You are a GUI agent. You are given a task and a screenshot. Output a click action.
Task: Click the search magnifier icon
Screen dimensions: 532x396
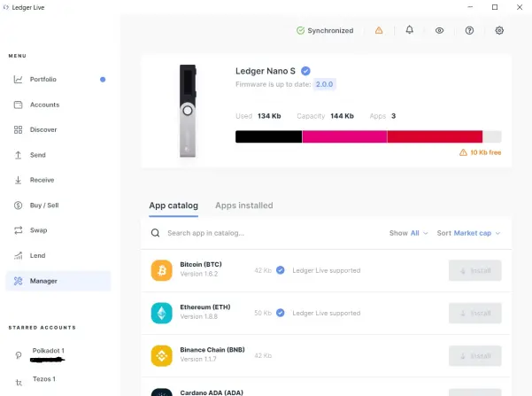tap(156, 233)
